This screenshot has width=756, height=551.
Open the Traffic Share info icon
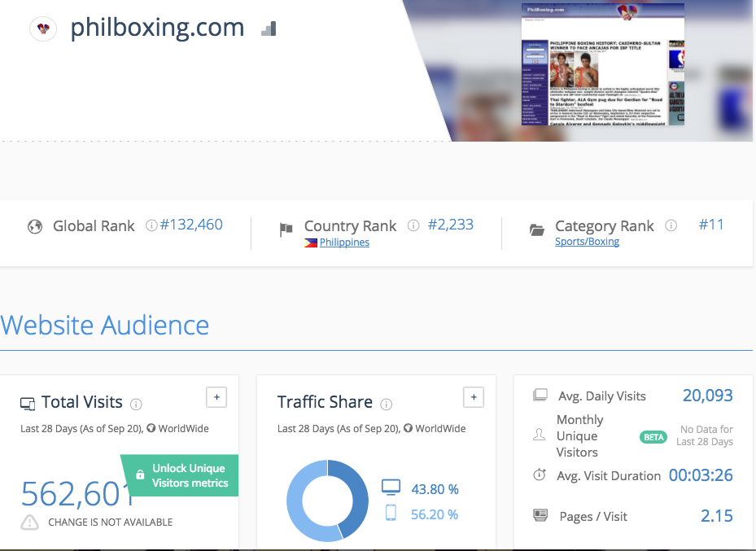click(387, 404)
